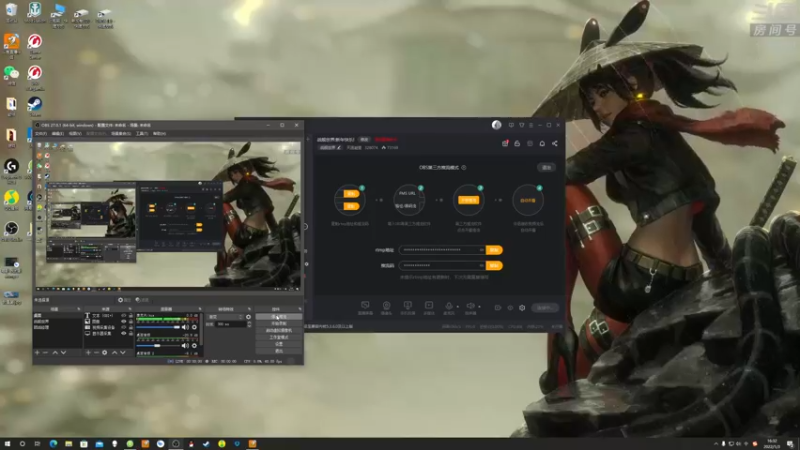Viewport: 800px width, 450px height.
Task: Open the bell notifications icon in the streaming app
Action: 542,143
